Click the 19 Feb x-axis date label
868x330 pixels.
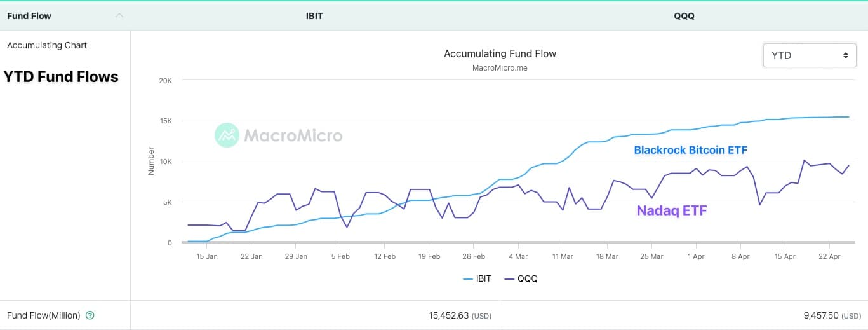pos(429,256)
